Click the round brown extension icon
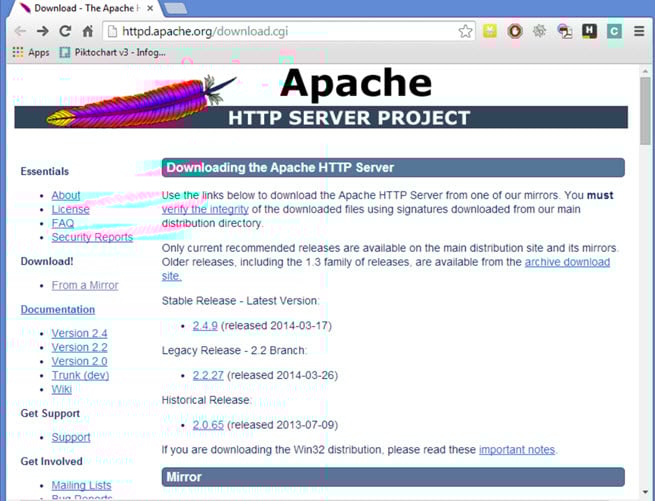The width and height of the screenshot is (655, 501). (x=515, y=31)
